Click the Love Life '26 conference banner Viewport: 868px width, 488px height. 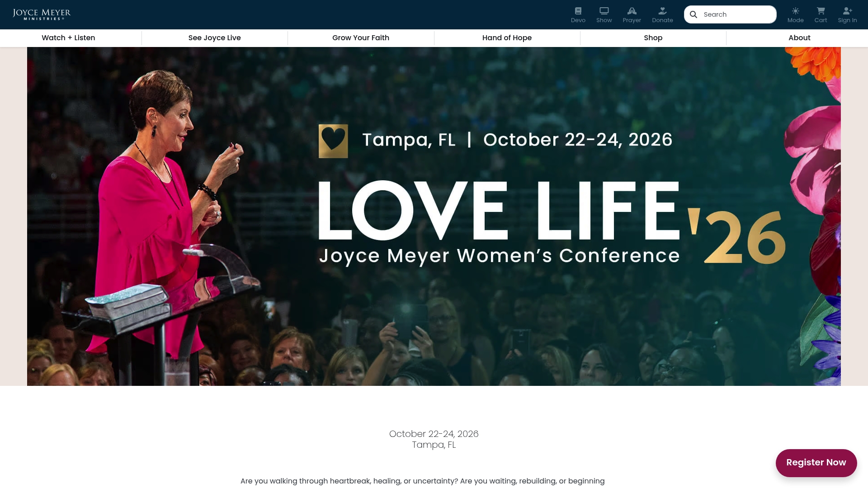tap(434, 216)
